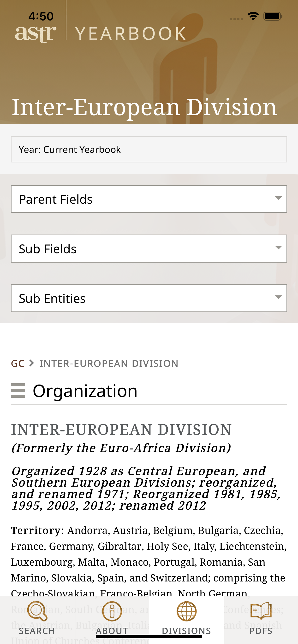Follow the GC breadcrumb link
This screenshot has height=644, width=298.
point(18,363)
